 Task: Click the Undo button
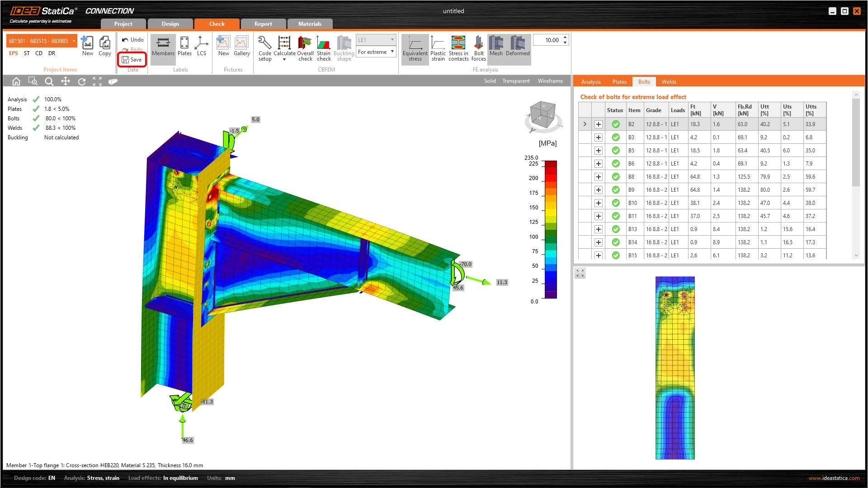pyautogui.click(x=132, y=39)
